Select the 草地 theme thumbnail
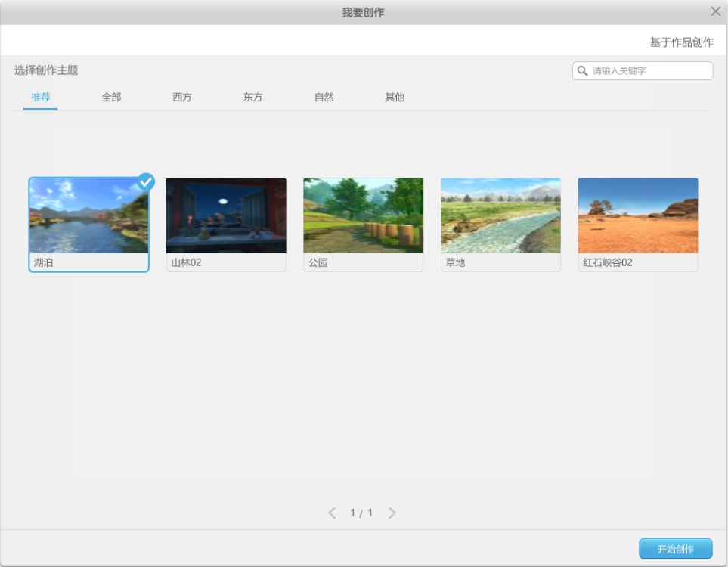The height and width of the screenshot is (567, 728). pos(500,214)
